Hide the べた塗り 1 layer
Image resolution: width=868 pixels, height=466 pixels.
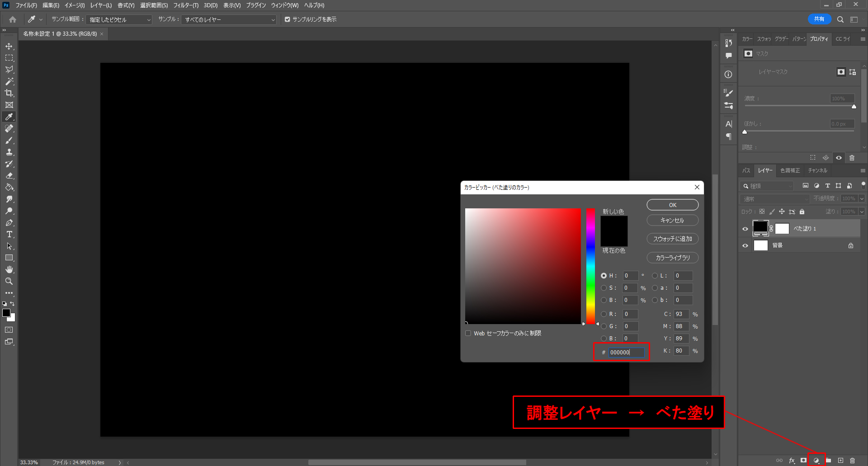pos(745,229)
